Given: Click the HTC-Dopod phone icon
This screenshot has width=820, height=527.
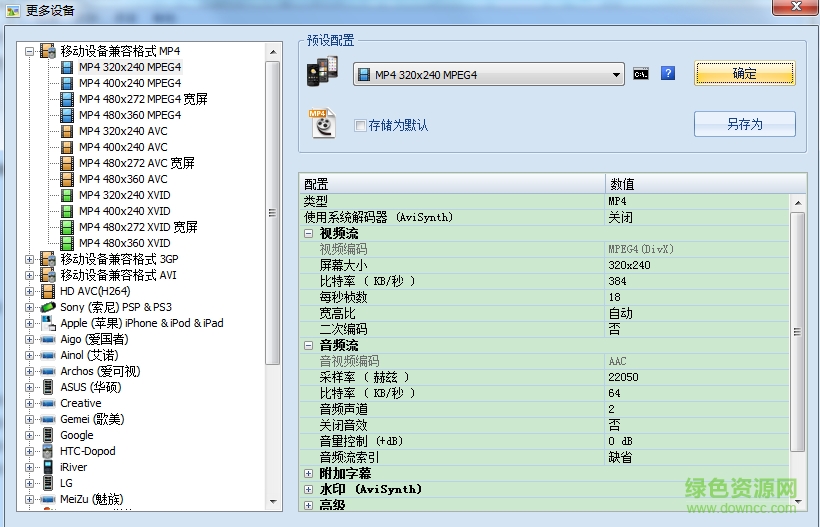Looking at the screenshot, I should tap(48, 451).
